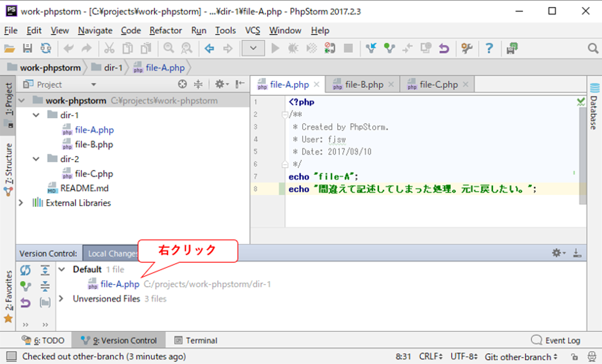The image size is (602, 364).
Task: Click the Git: other-branch status widget
Action: [x=521, y=357]
